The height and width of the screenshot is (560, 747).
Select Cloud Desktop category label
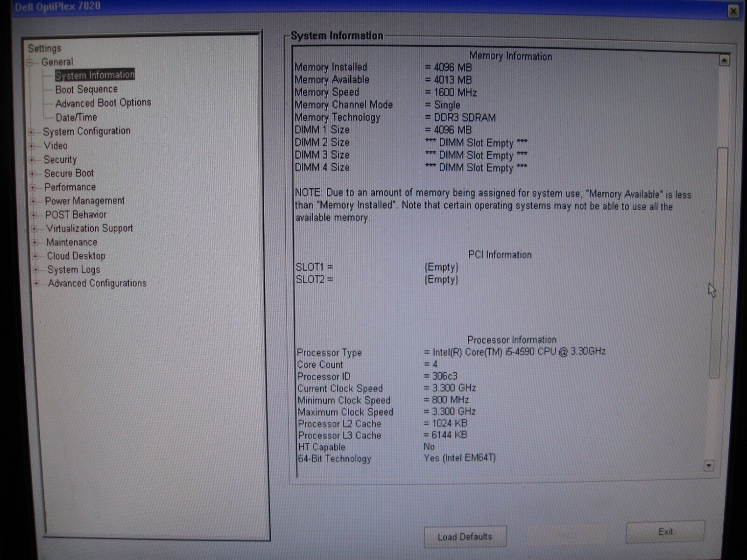point(76,256)
